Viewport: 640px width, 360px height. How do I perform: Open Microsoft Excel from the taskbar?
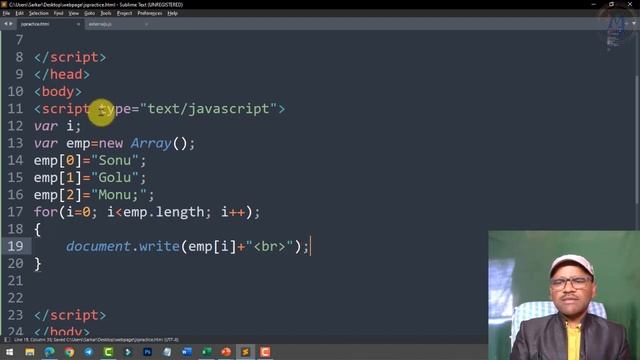(x=206, y=352)
